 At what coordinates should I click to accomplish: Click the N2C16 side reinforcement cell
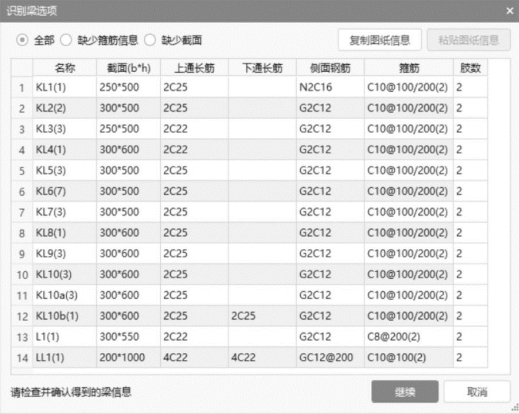(x=330, y=87)
